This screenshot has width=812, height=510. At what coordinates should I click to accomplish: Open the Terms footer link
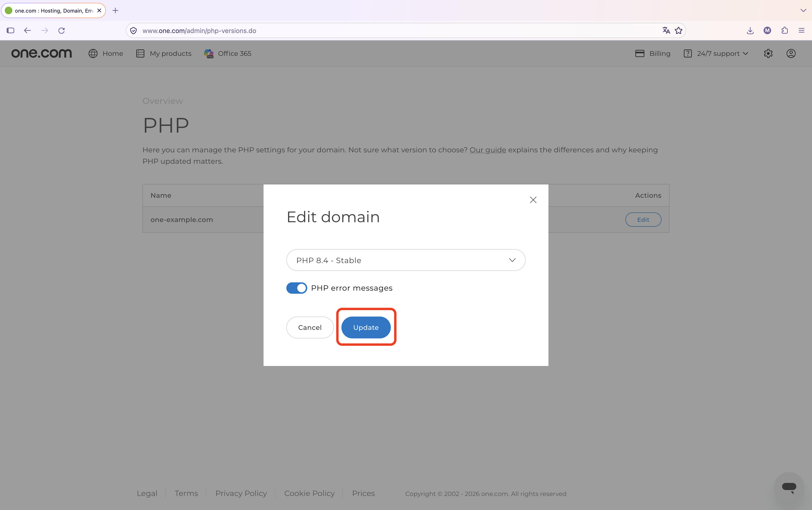186,493
